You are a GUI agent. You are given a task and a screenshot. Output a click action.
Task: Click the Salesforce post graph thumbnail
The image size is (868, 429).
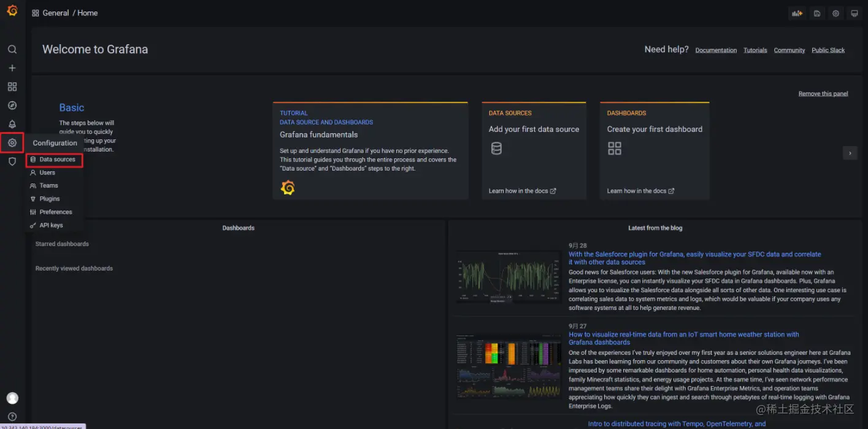point(509,277)
